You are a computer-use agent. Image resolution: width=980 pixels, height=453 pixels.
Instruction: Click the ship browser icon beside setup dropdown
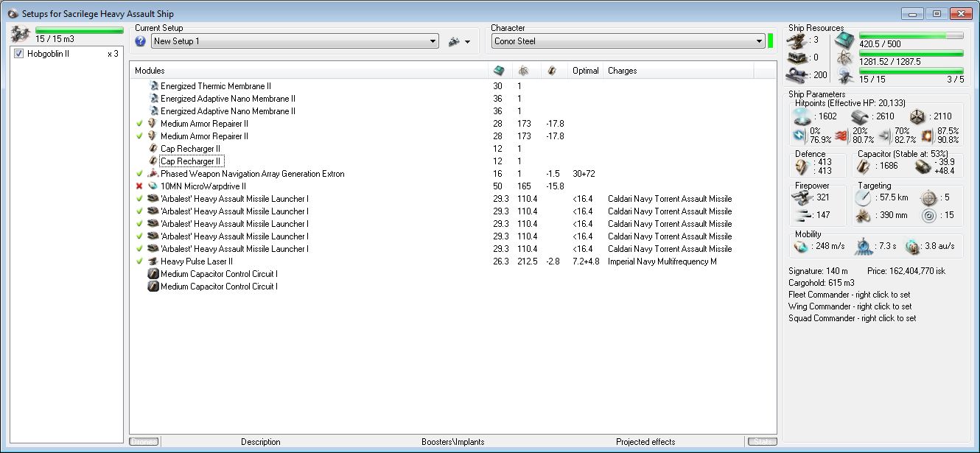point(455,41)
